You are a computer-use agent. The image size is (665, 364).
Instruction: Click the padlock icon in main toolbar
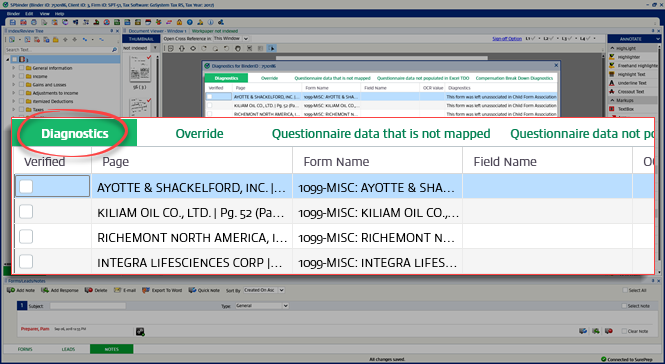(179, 22)
